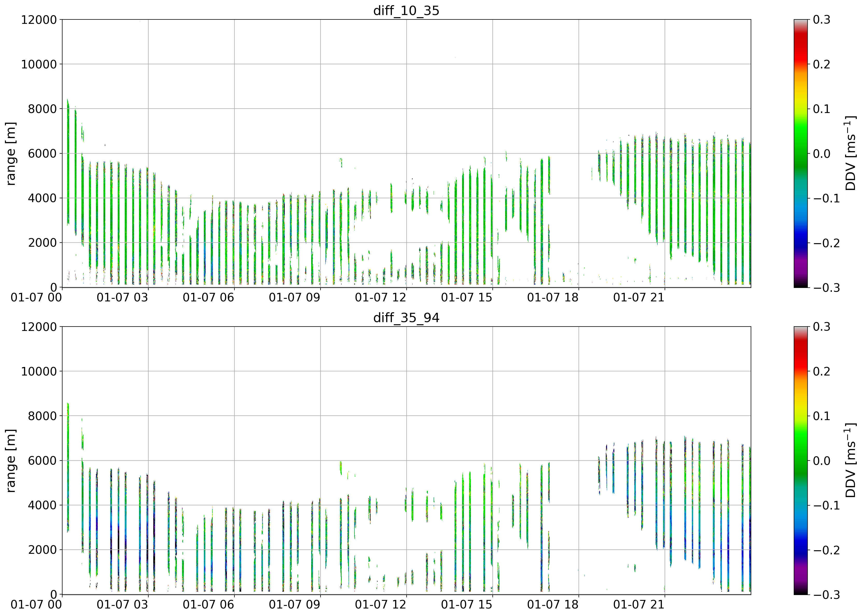This screenshot has width=863, height=616.
Task: Click the bottom plot 'range [m]' axis label
Action: click(x=11, y=461)
